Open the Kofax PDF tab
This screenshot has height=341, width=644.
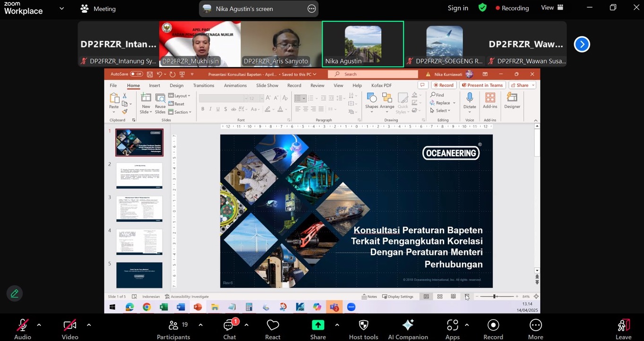(381, 86)
